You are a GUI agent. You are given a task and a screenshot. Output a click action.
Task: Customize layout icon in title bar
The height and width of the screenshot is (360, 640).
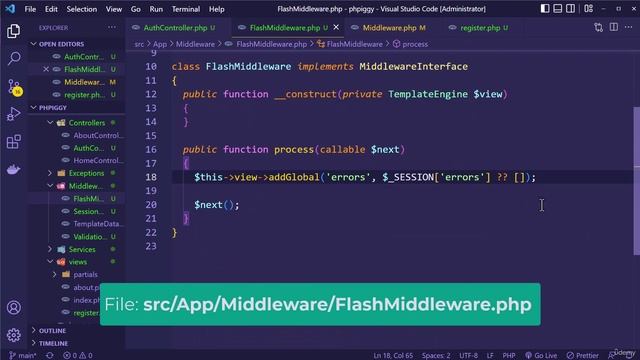(x=589, y=9)
